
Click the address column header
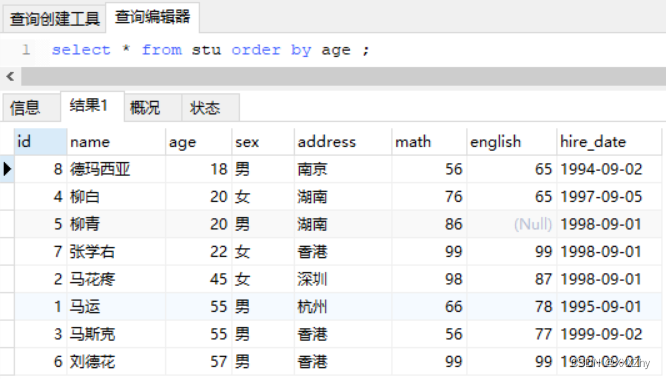coord(343,141)
